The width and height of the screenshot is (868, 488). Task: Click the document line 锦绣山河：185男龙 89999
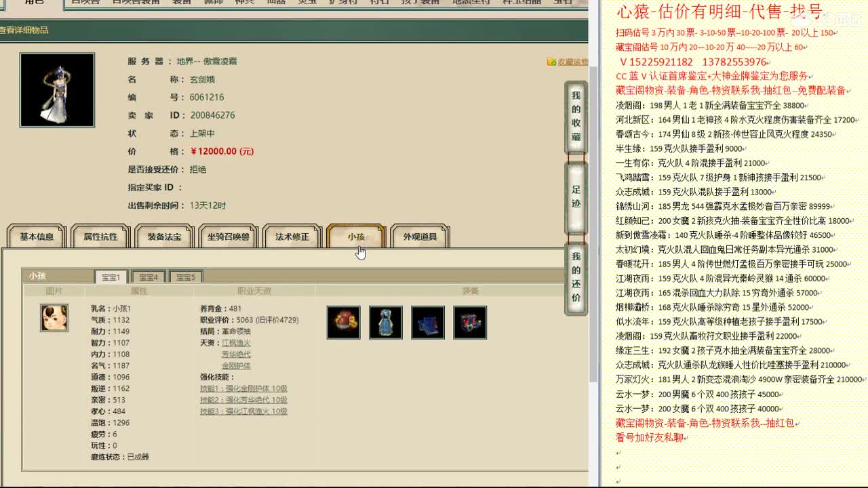click(x=724, y=206)
